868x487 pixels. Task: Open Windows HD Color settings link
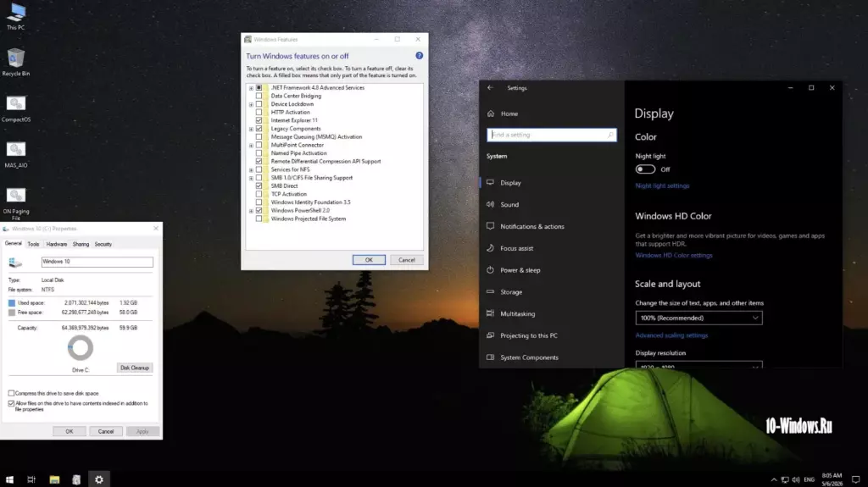pos(674,255)
